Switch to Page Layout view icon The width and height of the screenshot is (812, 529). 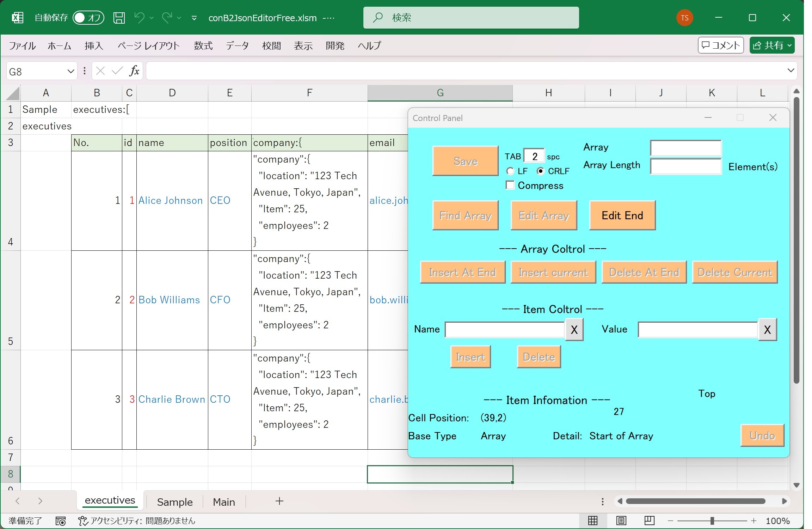621,521
